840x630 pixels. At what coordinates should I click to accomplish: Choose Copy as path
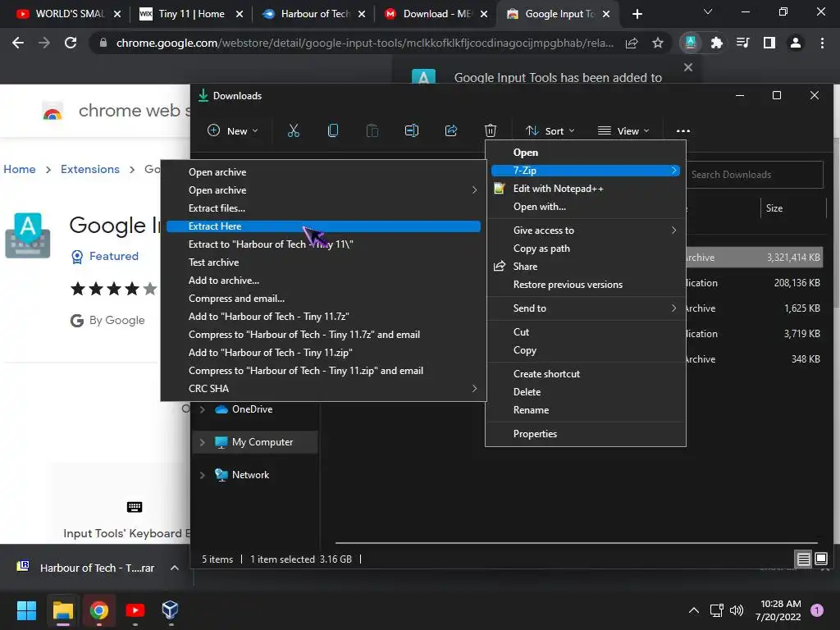[x=585, y=248]
